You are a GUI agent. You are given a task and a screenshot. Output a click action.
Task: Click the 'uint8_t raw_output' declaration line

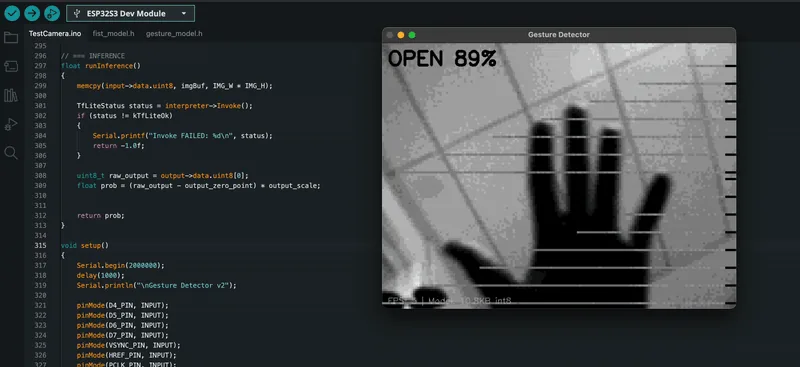tap(162, 176)
